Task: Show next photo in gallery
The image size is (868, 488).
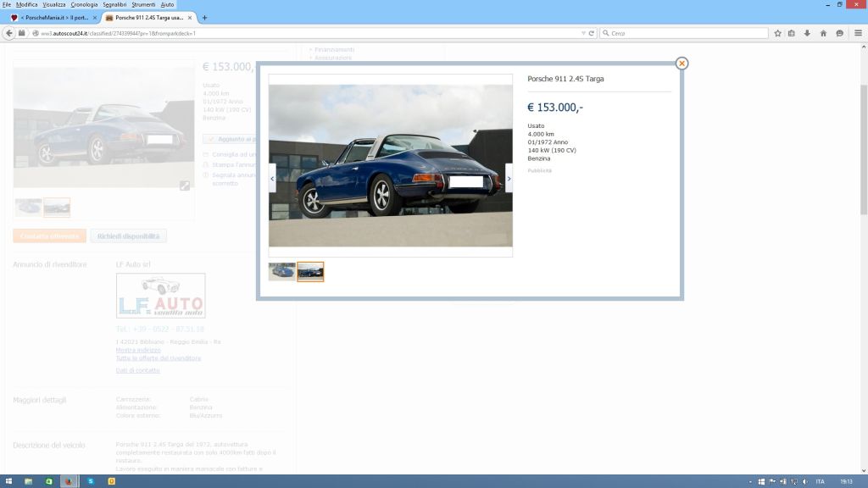Action: point(509,178)
